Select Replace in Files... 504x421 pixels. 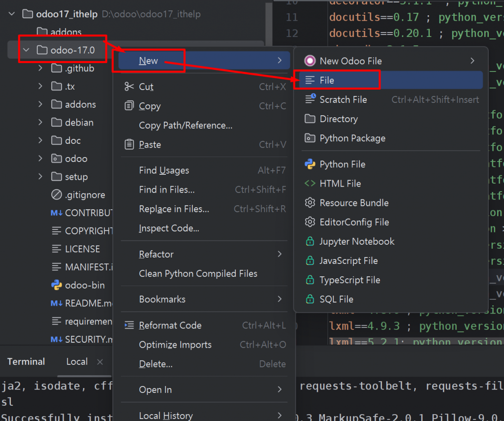(204, 209)
